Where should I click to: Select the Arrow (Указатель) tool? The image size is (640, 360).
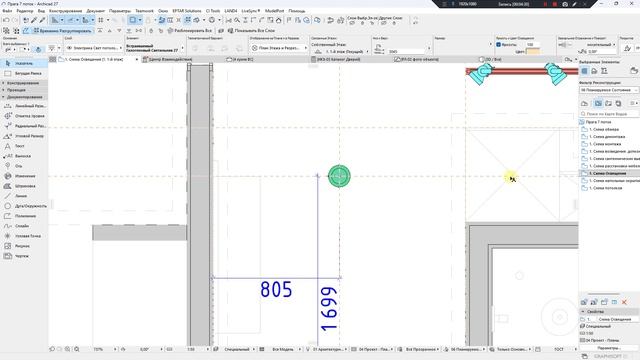pos(24,63)
